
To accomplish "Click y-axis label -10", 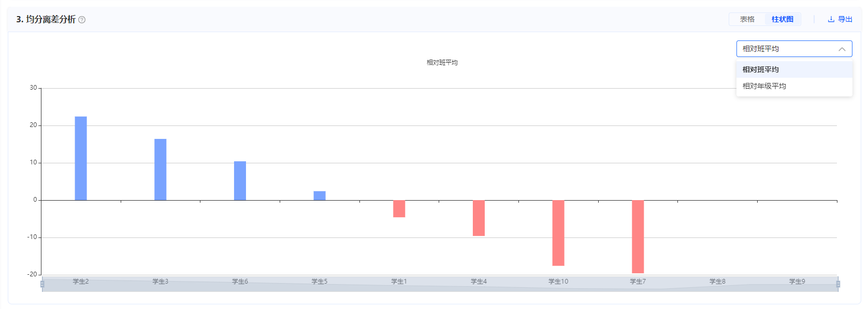I will pos(32,237).
